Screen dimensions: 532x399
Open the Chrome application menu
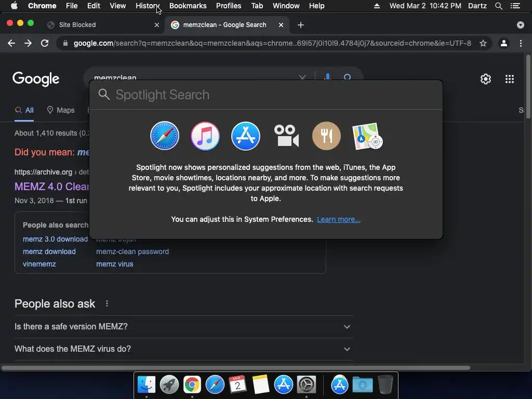42,6
